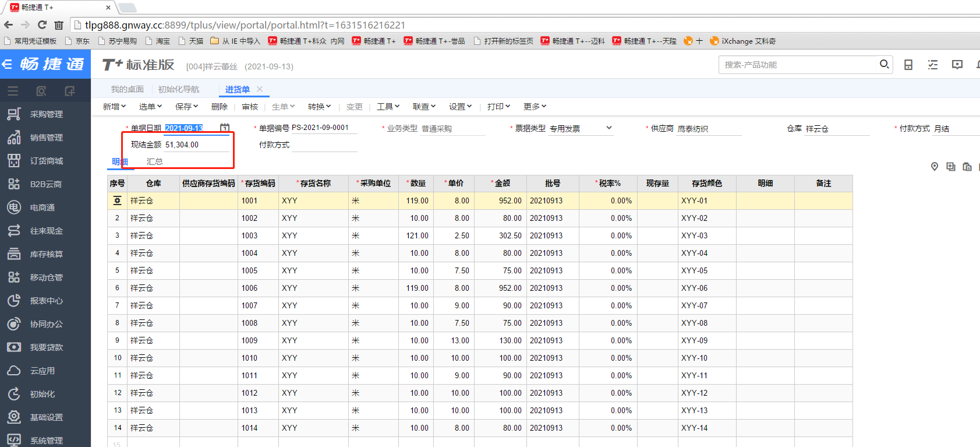Open the task list icon in the header
This screenshot has height=447, width=980.
933,65
